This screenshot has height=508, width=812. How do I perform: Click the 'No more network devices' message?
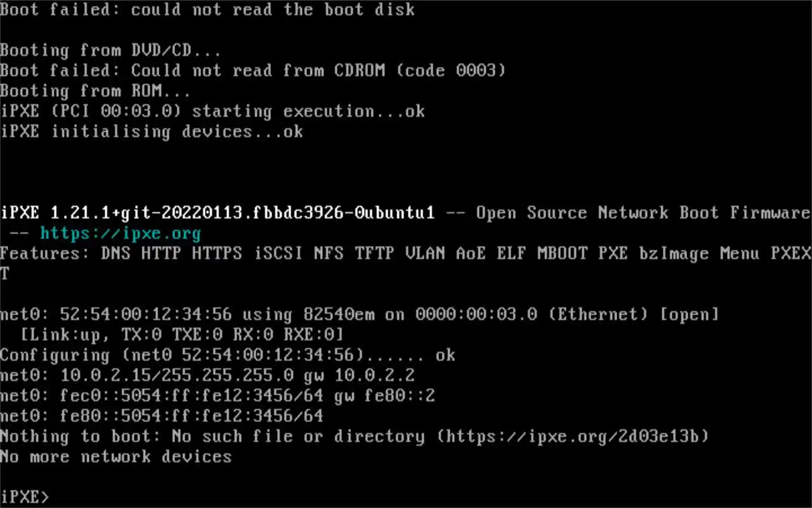[x=116, y=457]
